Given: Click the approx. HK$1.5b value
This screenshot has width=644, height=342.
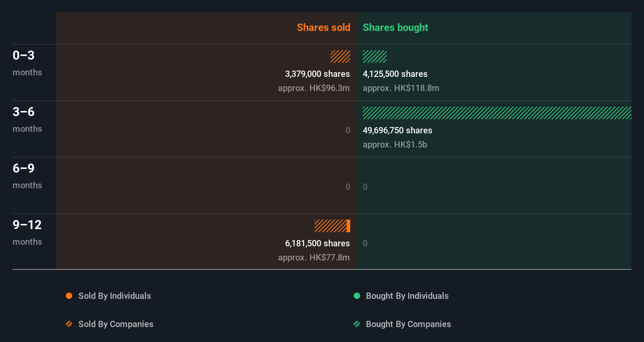Looking at the screenshot, I should 395,145.
